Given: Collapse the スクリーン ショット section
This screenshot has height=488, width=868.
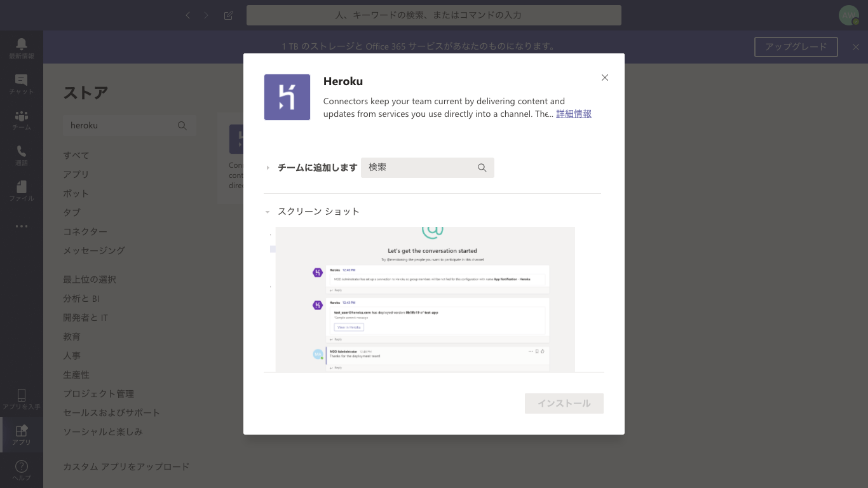Looking at the screenshot, I should pyautogui.click(x=268, y=212).
